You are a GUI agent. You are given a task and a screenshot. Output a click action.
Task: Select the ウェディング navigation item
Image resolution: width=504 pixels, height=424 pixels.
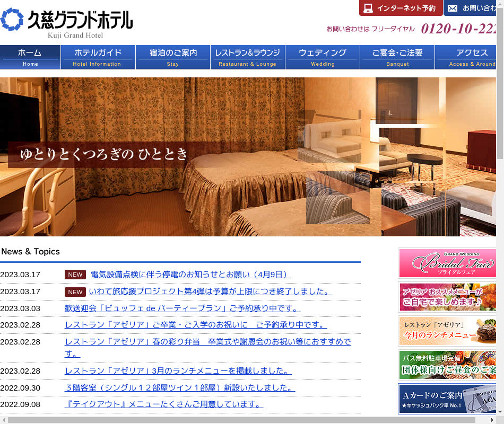[x=323, y=57]
